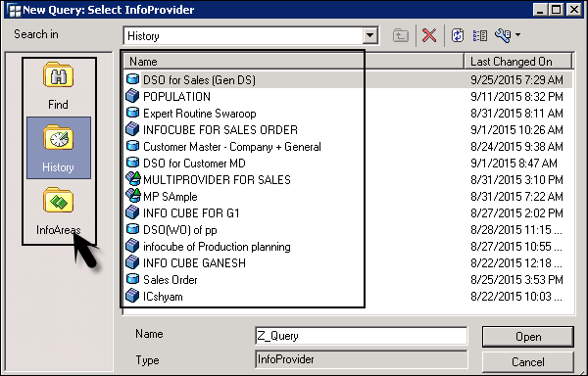The image size is (588, 376).
Task: Click the refresh toolbar icon
Action: (x=458, y=35)
